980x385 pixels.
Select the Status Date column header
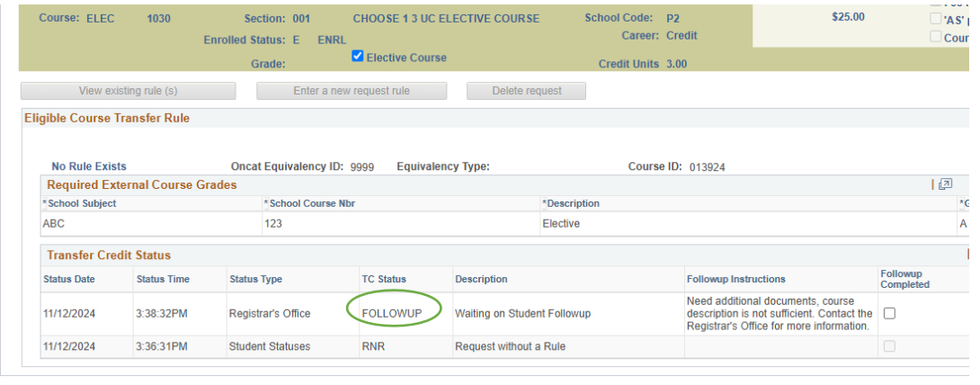(x=69, y=280)
